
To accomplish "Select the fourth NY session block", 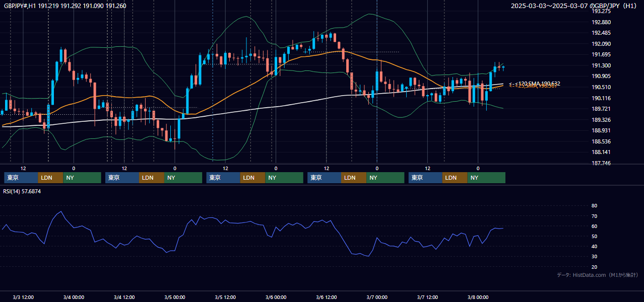I will (385, 178).
